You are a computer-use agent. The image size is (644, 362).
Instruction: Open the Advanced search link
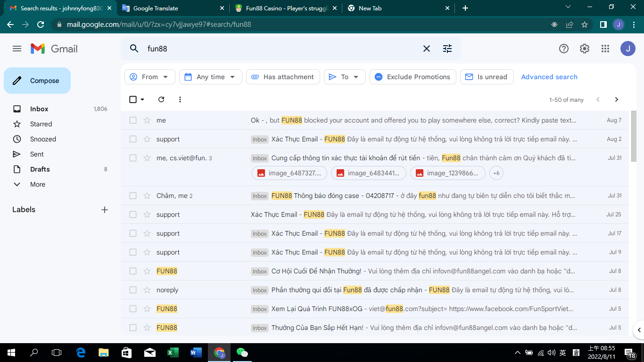(549, 77)
